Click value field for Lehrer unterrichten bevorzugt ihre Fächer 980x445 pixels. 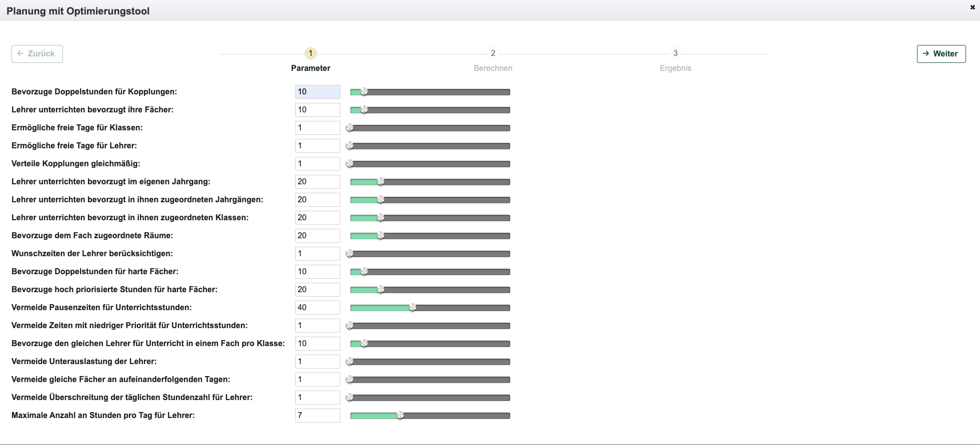point(317,110)
